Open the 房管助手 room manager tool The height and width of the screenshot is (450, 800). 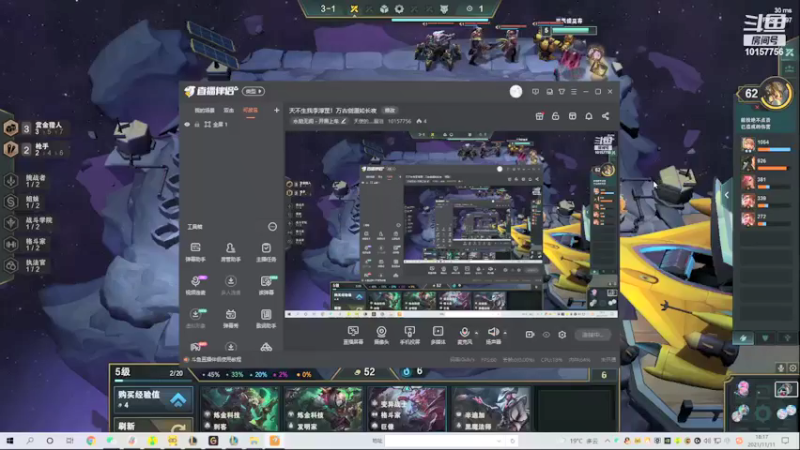point(231,252)
